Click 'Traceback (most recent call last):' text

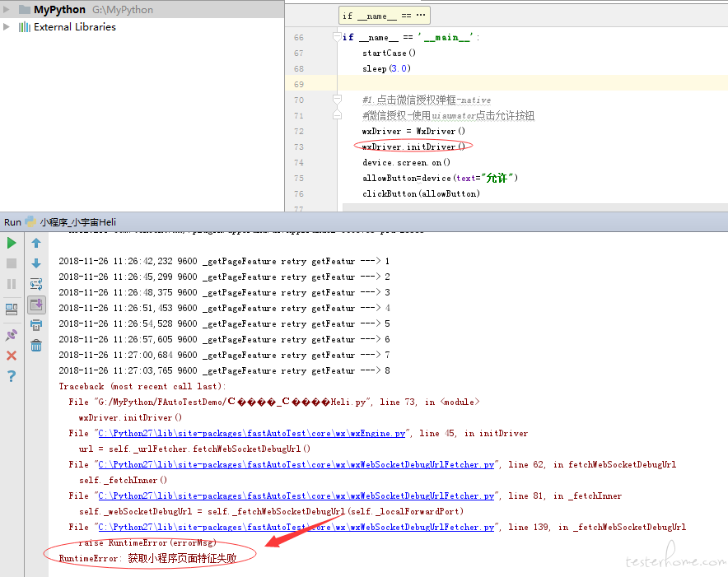(142, 386)
